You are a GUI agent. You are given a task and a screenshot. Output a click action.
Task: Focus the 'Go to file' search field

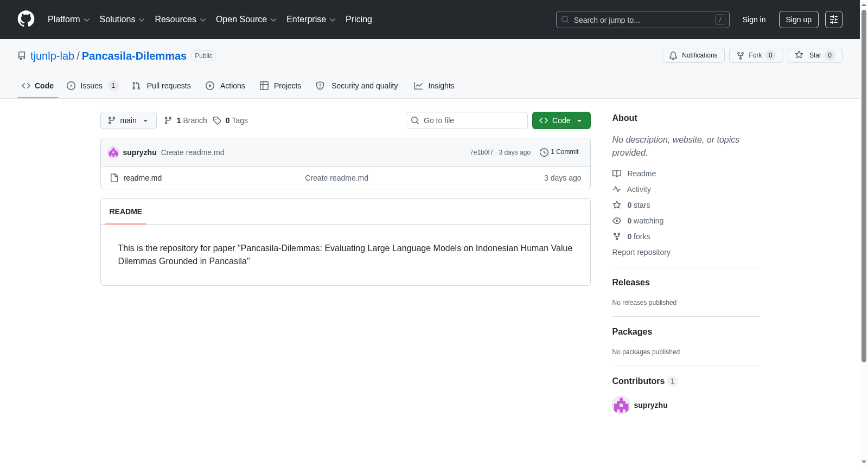tap(467, 120)
